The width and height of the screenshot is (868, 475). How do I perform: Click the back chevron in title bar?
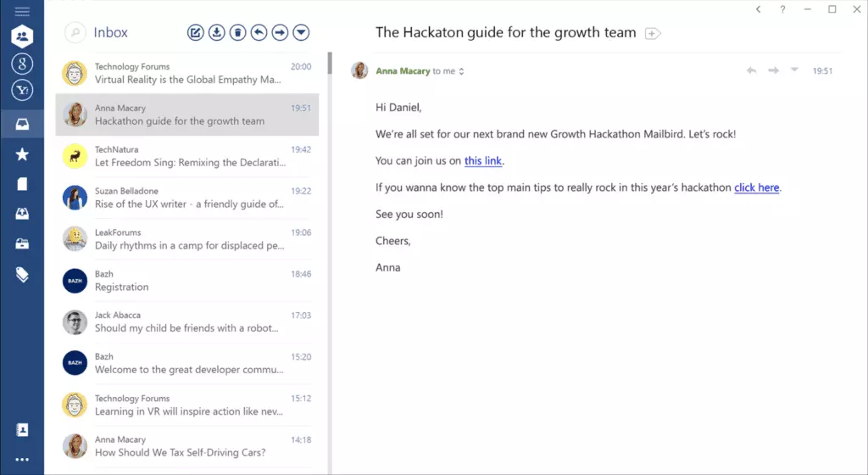click(759, 9)
